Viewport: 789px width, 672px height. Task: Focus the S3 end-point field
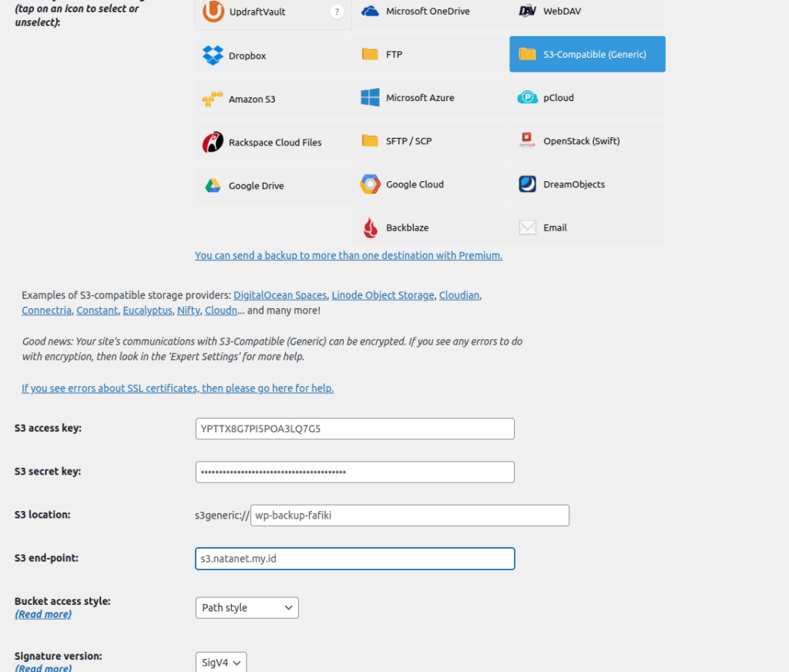[x=355, y=559]
